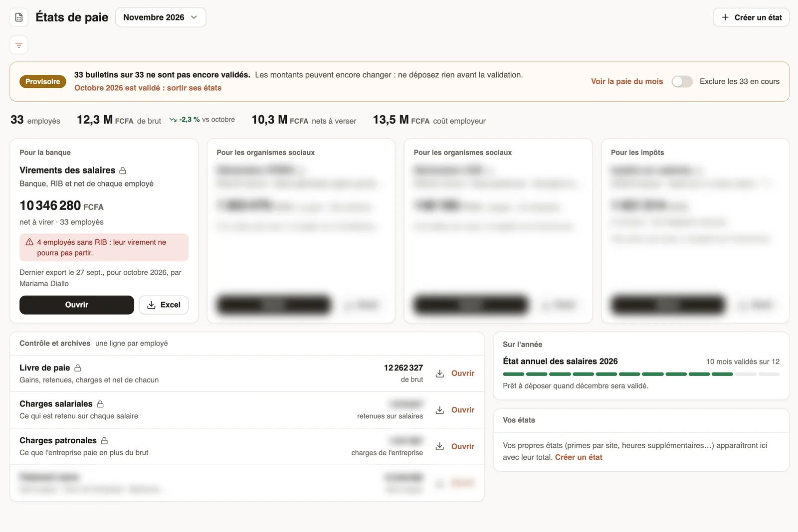
Task: Click 10 mois validés sur 12 text
Action: click(743, 361)
